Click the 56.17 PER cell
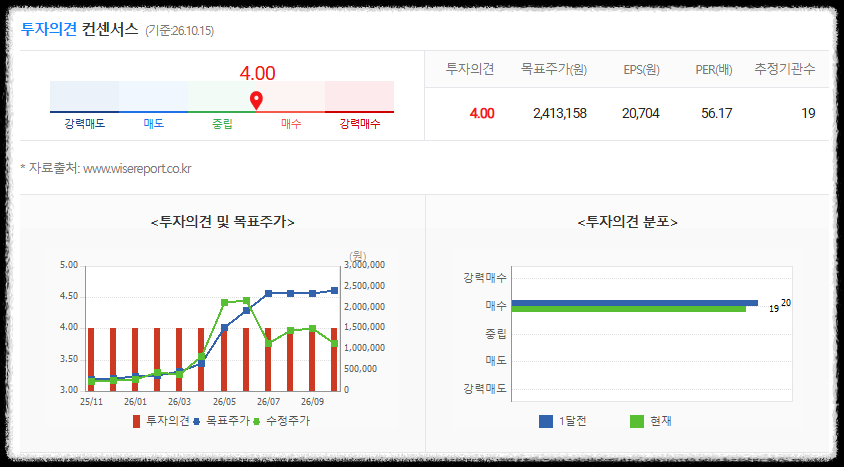The image size is (844, 467). (717, 114)
